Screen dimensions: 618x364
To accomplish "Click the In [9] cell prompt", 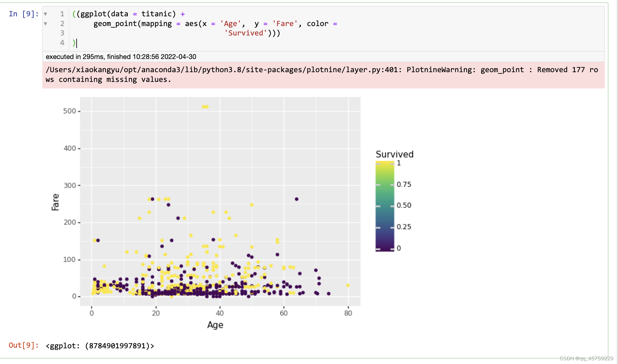I will pyautogui.click(x=24, y=14).
